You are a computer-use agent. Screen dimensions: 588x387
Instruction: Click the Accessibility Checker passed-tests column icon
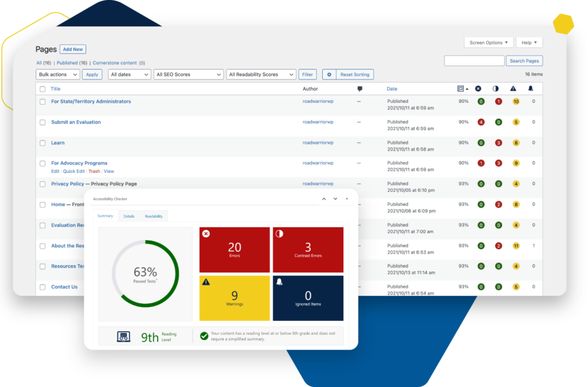pos(461,88)
